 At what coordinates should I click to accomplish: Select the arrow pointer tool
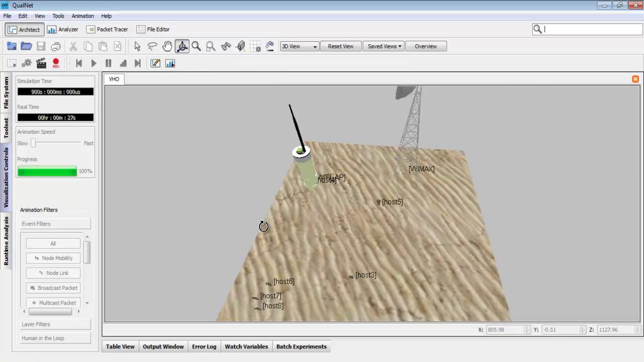[x=137, y=46]
